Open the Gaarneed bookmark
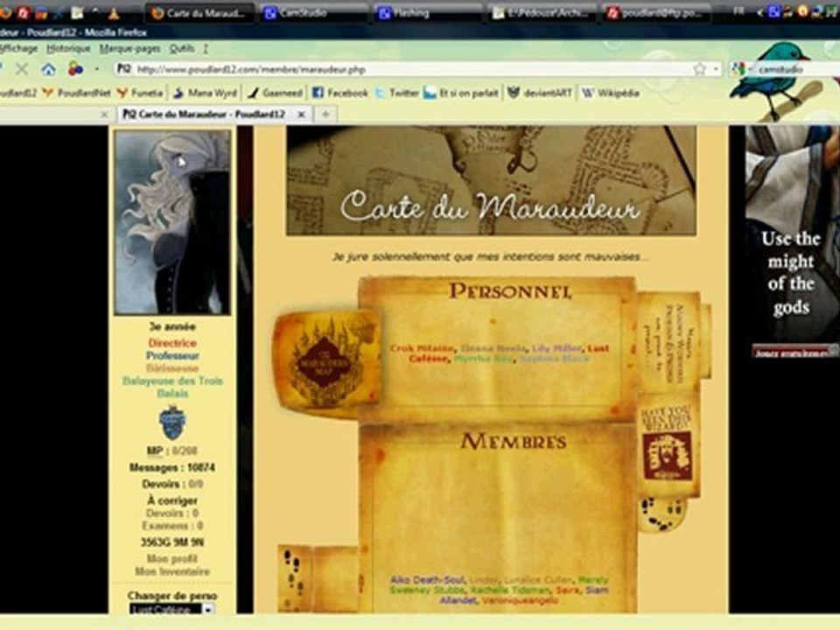Image resolution: width=840 pixels, height=630 pixels. pos(276,93)
